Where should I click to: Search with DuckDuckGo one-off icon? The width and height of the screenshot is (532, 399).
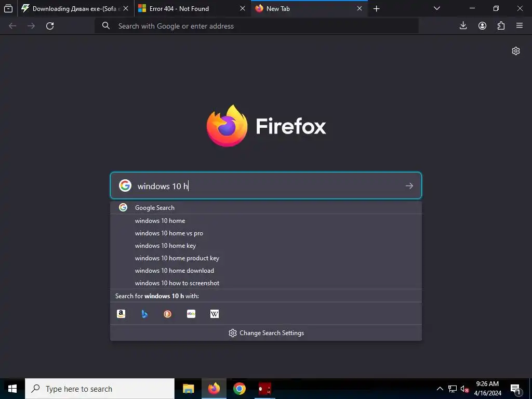click(168, 314)
